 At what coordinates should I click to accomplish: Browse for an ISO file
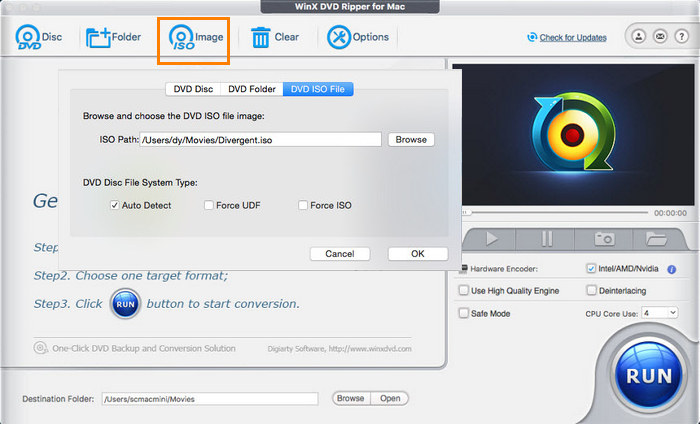411,140
